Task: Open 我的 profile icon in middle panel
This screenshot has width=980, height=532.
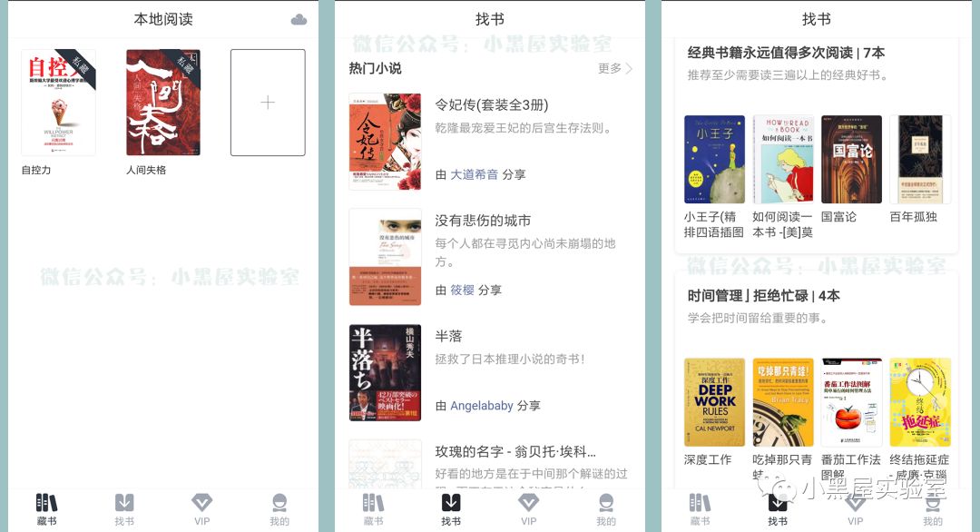Action: coord(606,503)
